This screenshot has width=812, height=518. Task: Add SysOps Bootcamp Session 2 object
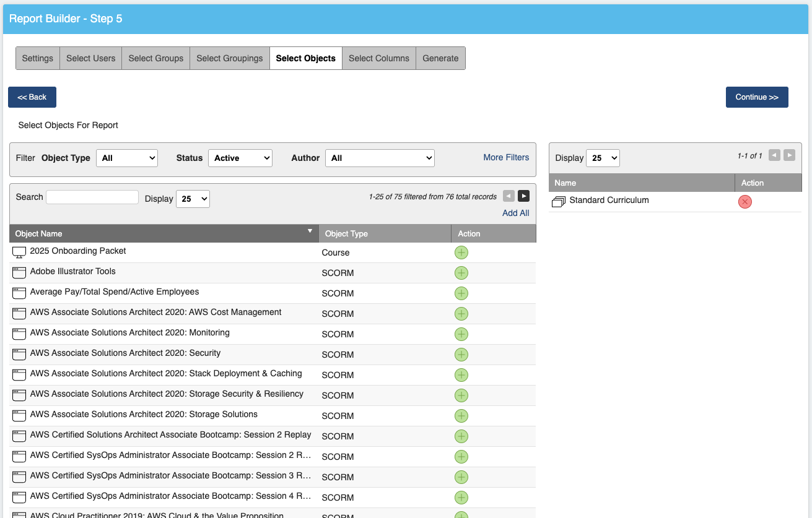[x=461, y=457]
